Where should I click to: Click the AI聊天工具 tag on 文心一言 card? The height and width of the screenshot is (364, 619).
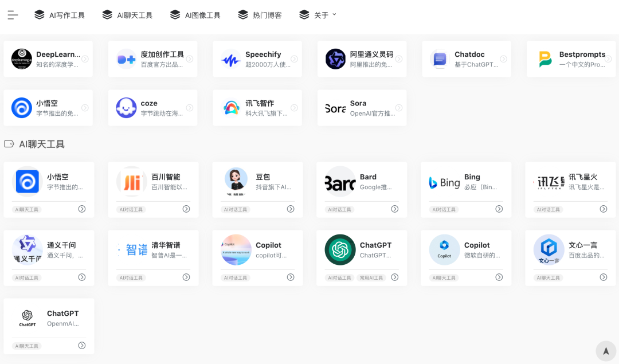[x=549, y=278]
